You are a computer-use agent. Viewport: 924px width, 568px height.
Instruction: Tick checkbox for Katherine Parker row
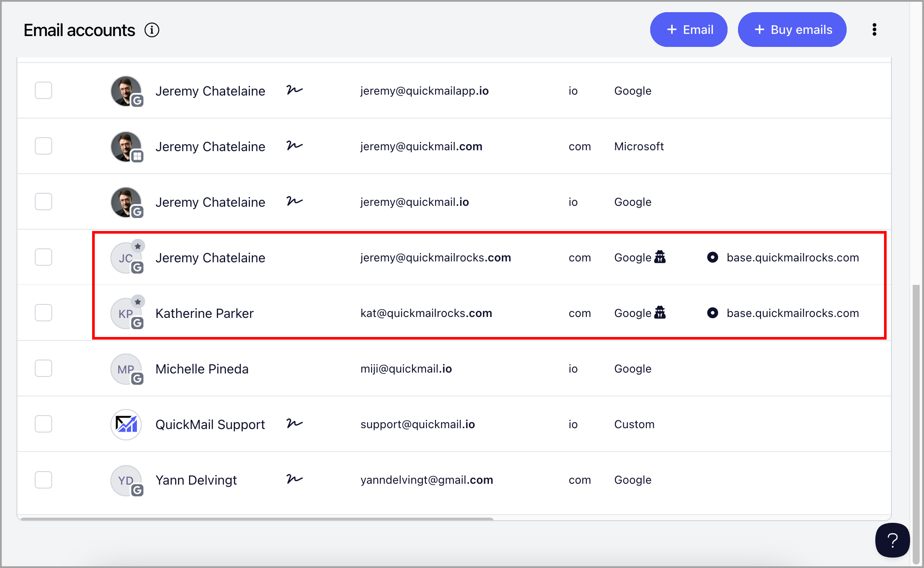coord(43,313)
